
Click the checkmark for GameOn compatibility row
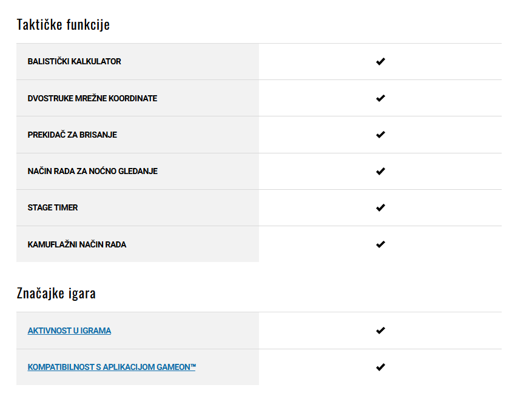click(x=380, y=367)
